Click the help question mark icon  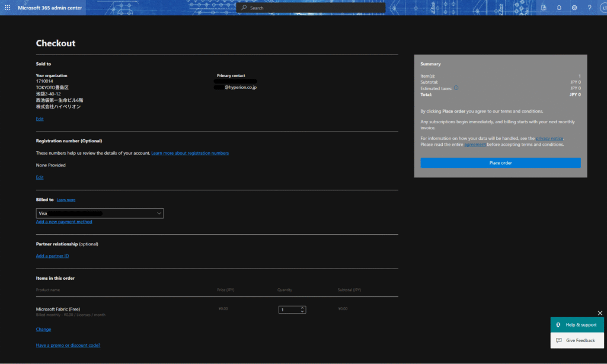point(589,8)
